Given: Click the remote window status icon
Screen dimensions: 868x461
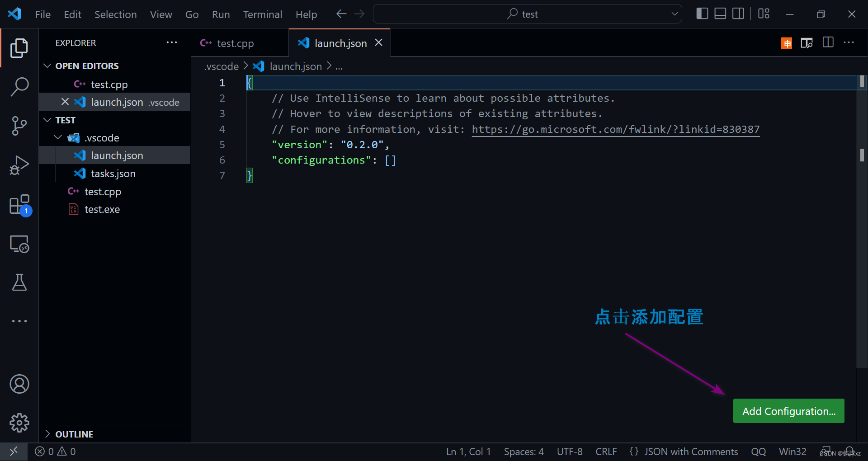Looking at the screenshot, I should point(14,452).
